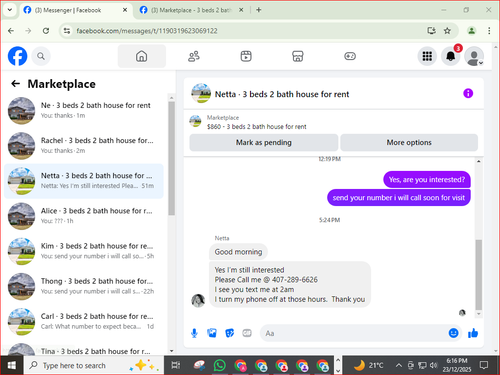Open Alice's conversation in list
Viewport: 500px width, 375px height.
pos(84,216)
